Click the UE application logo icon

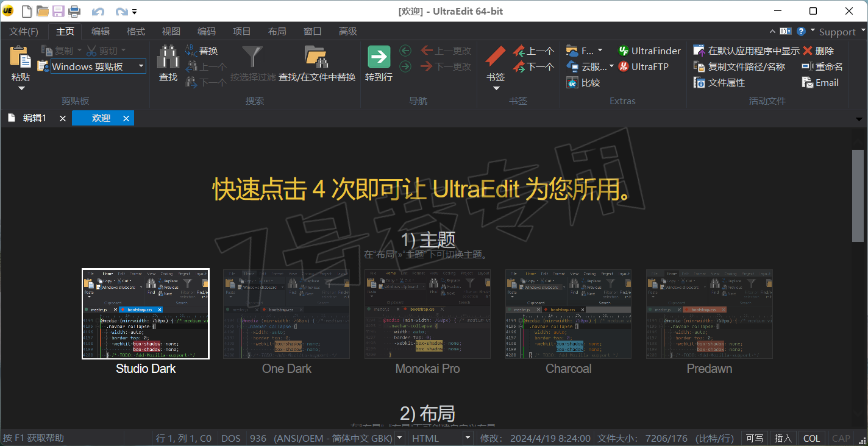[x=8, y=11]
